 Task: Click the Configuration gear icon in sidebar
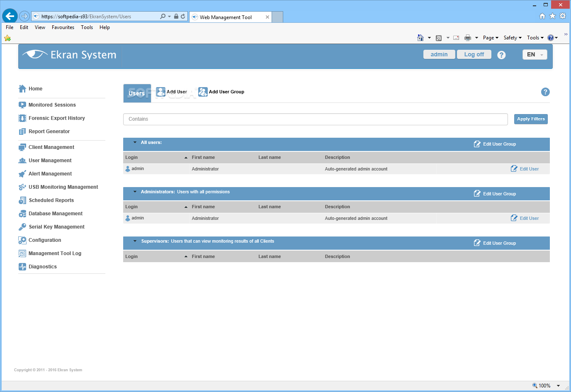coord(22,240)
